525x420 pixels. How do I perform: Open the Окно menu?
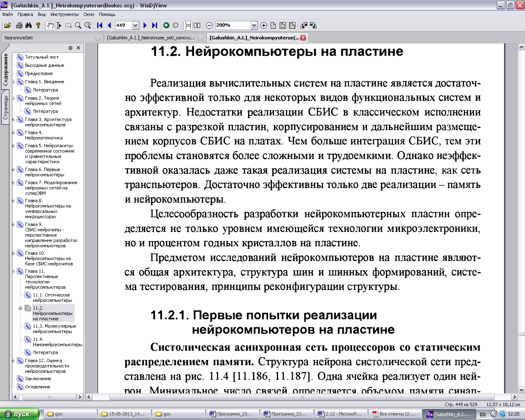89,14
